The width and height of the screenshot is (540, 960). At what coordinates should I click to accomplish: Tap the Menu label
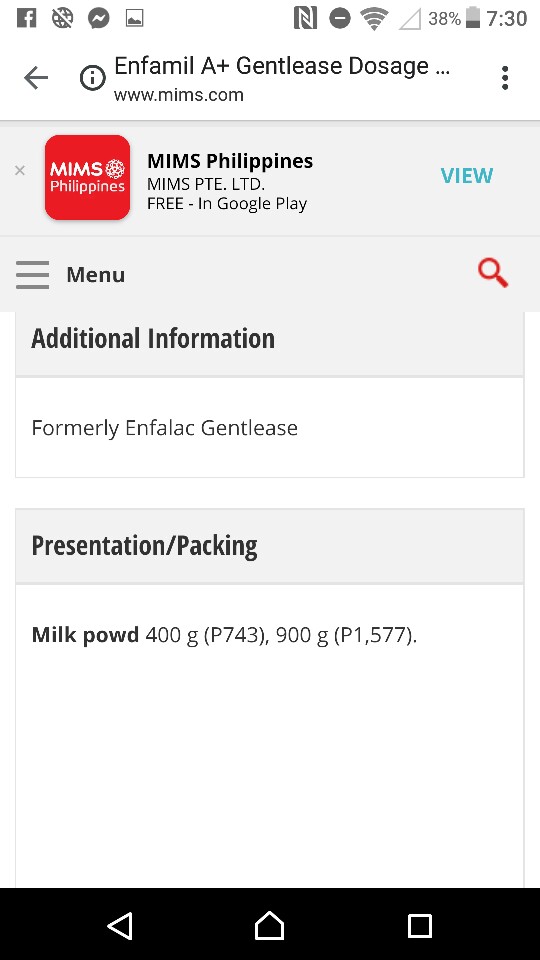(x=96, y=275)
